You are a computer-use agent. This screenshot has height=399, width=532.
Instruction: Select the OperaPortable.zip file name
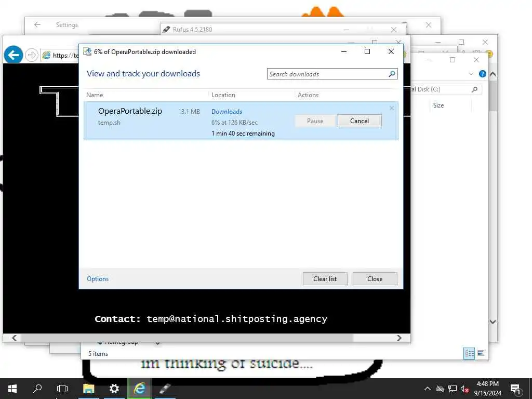click(130, 111)
